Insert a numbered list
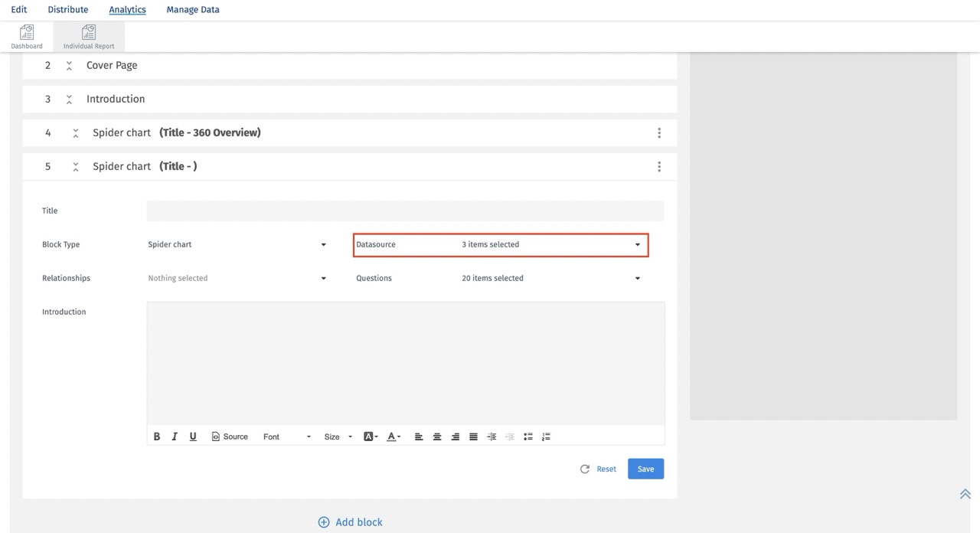The width and height of the screenshot is (980, 533). [546, 436]
